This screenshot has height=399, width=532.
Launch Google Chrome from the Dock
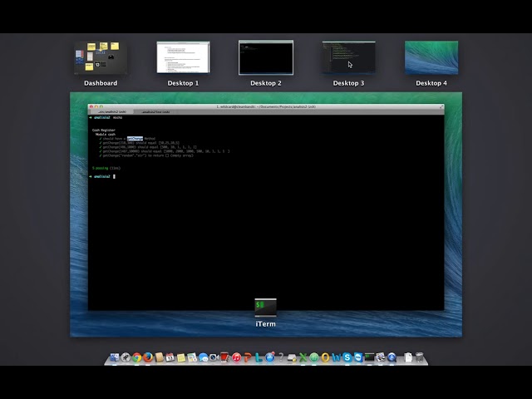[x=136, y=357]
